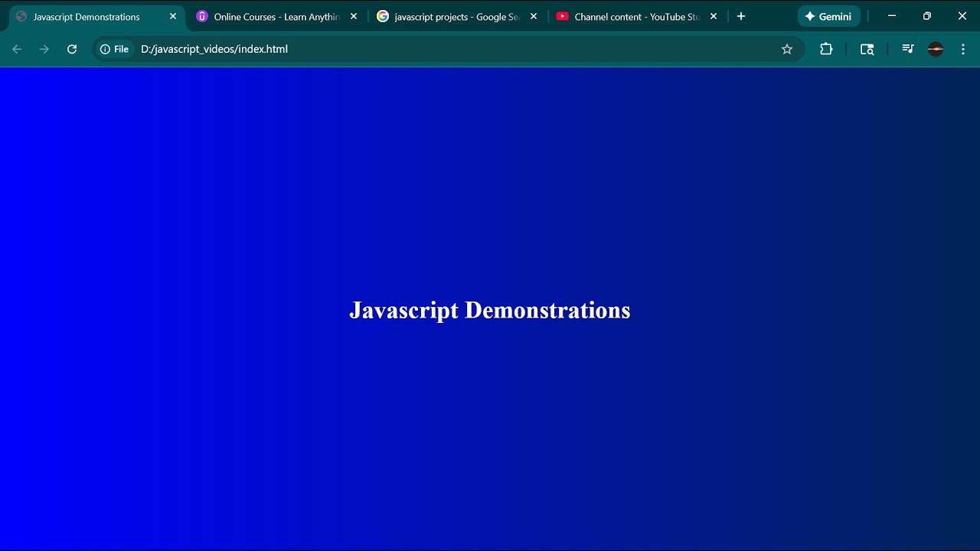980x551 pixels.
Task: Open the media controls icon
Action: [x=908, y=49]
